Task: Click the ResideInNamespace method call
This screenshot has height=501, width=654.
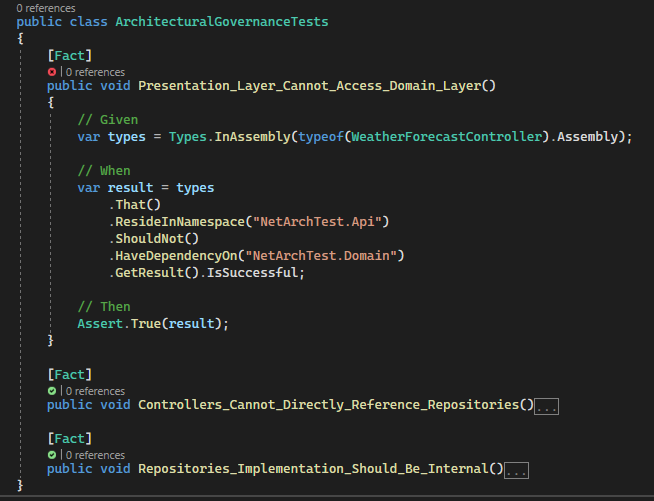Action: pyautogui.click(x=180, y=222)
